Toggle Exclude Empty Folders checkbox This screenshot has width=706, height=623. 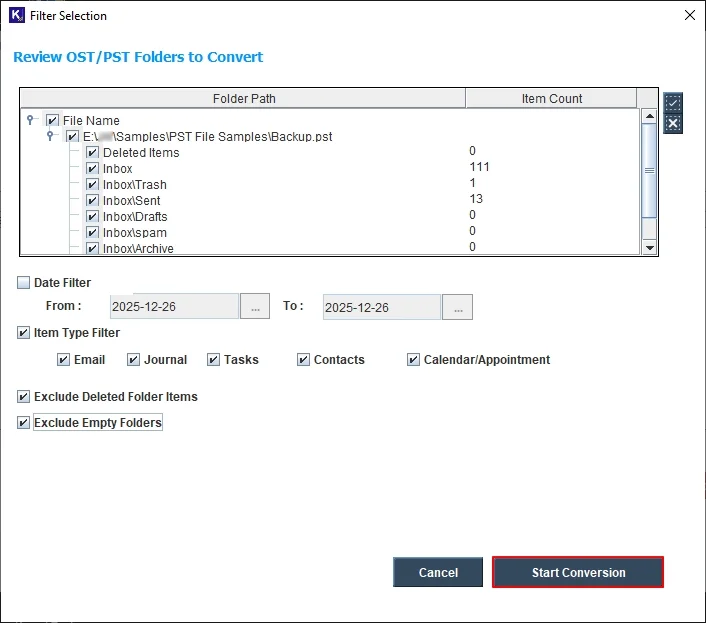point(23,423)
